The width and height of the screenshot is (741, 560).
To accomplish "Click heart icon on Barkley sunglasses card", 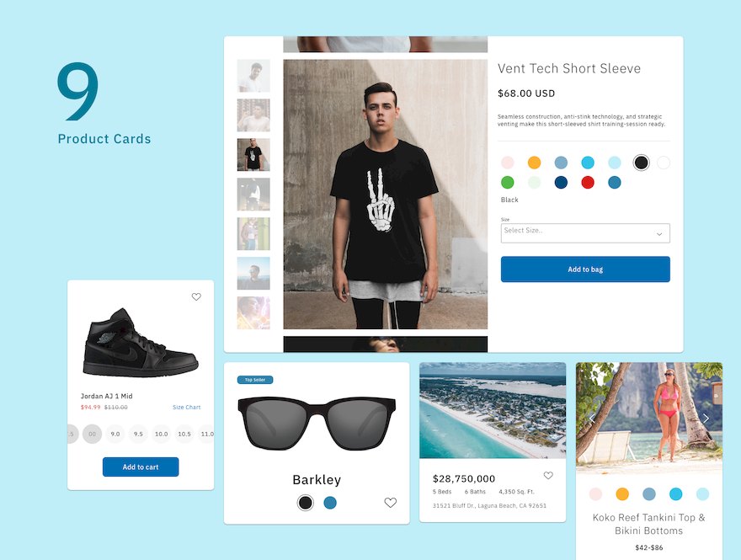I will [x=391, y=503].
